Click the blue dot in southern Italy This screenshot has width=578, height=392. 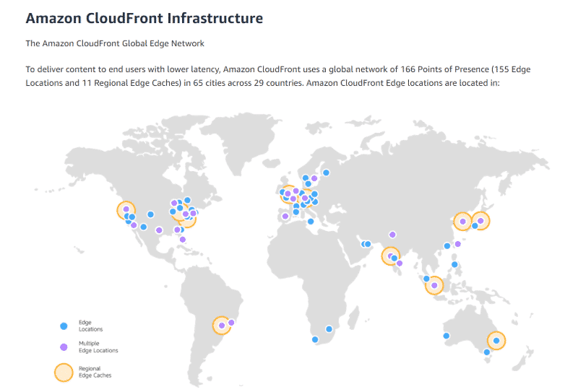(x=311, y=222)
